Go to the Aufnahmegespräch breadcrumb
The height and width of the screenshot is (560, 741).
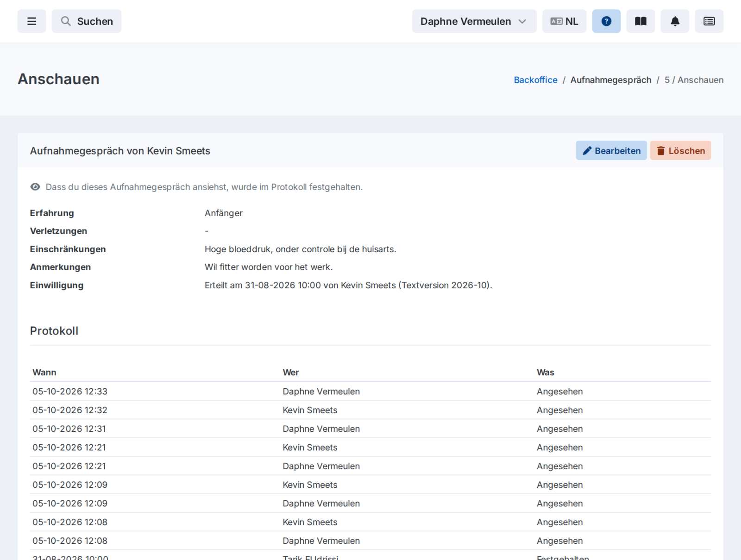(610, 80)
